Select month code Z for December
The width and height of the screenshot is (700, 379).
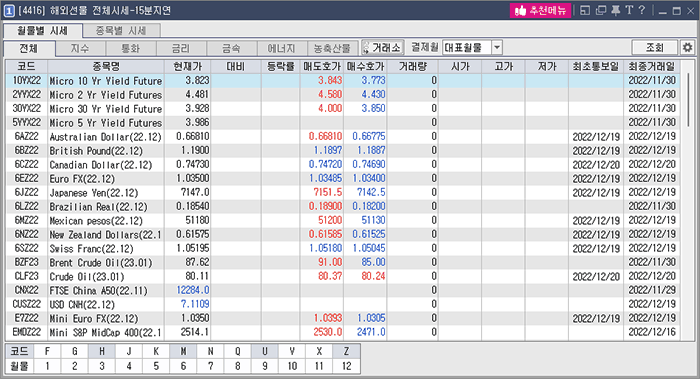tap(346, 351)
